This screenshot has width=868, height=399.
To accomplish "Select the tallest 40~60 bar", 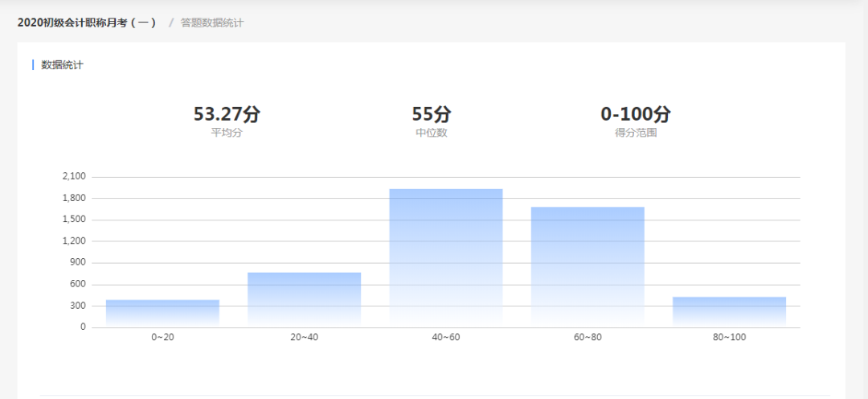I will tap(446, 257).
